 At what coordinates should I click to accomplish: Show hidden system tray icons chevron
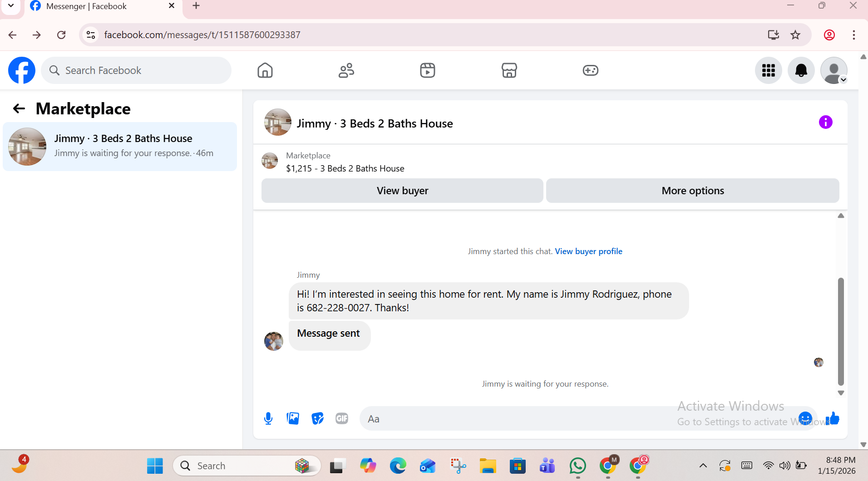point(703,466)
